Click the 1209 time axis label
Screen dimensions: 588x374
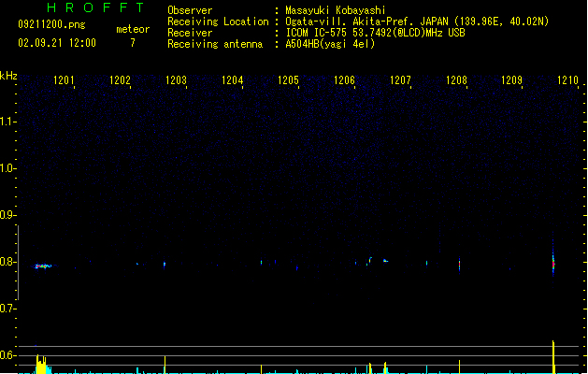[x=512, y=80]
